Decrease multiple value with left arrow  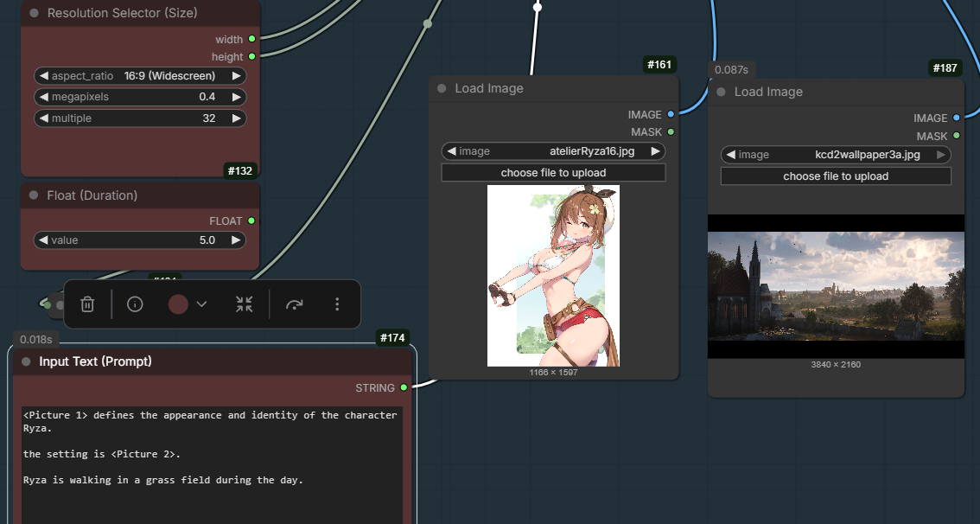pyautogui.click(x=44, y=118)
